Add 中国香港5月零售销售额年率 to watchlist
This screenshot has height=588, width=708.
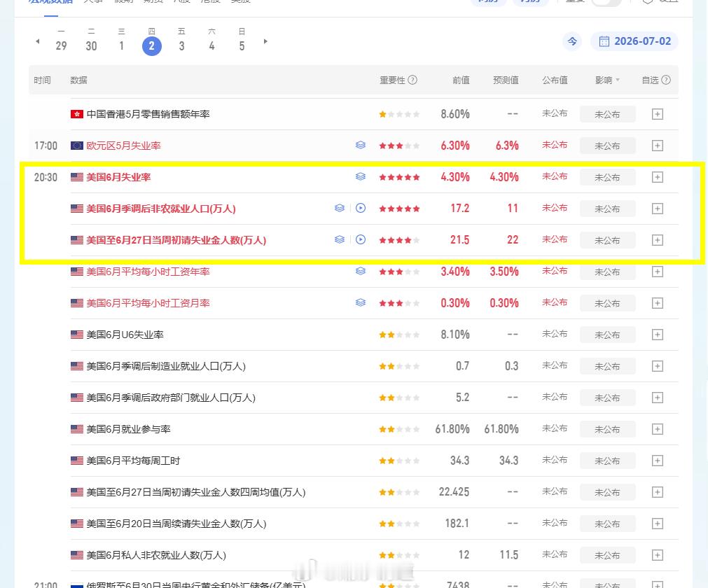pyautogui.click(x=658, y=114)
